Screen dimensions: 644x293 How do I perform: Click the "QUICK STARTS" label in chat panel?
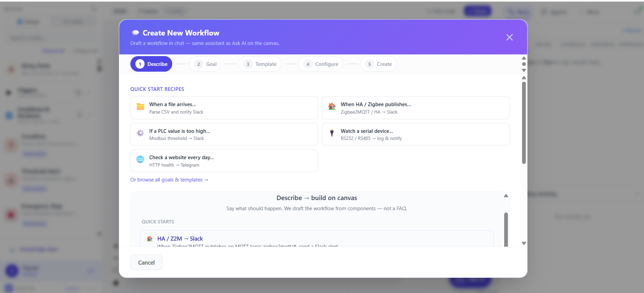[158, 222]
